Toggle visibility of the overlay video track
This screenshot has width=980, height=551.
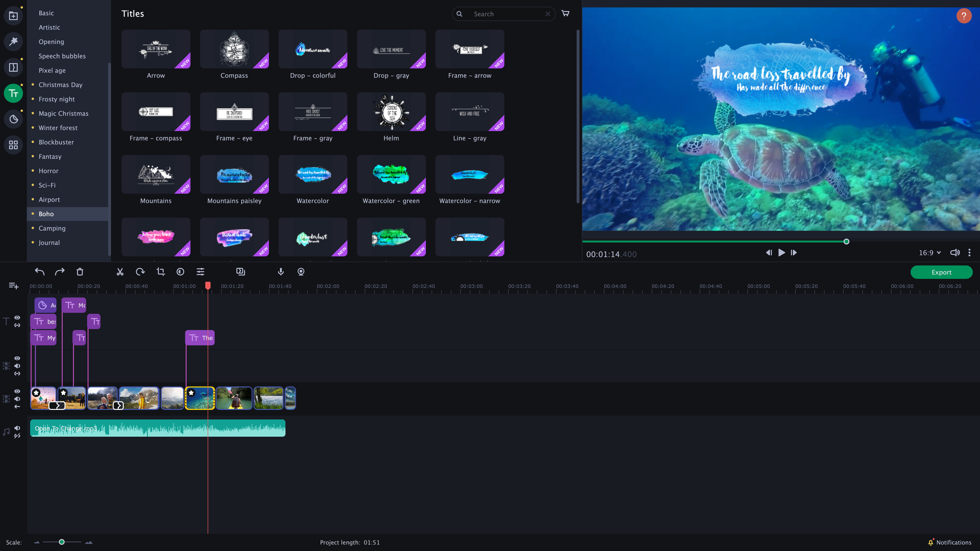pyautogui.click(x=17, y=358)
